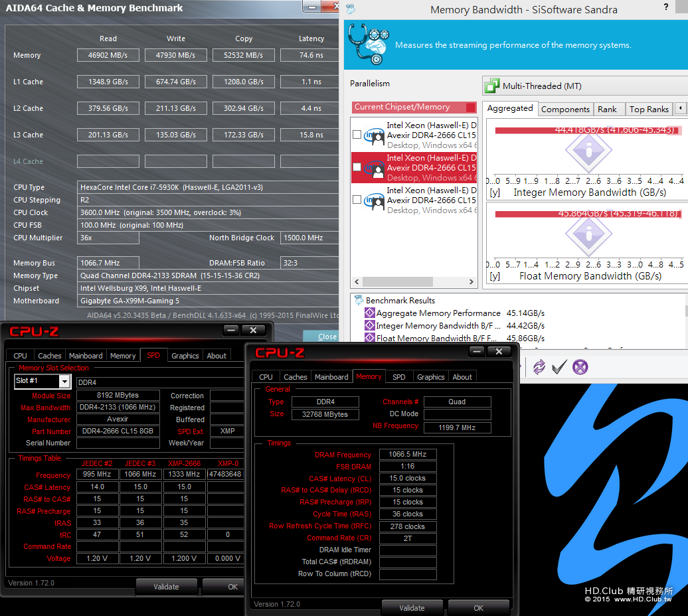The image size is (688, 616).
Task: Click the Sandra checkmark OK icon
Action: [559, 367]
